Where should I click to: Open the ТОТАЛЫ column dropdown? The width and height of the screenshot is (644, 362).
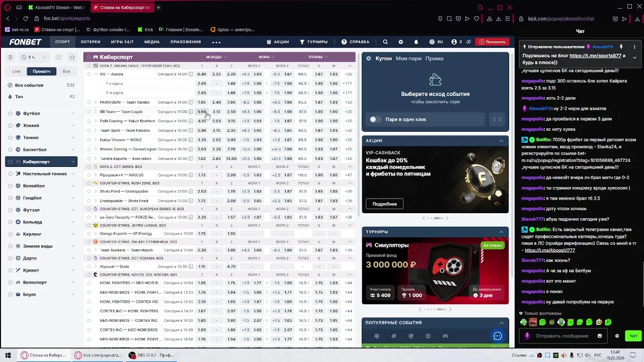tap(318, 57)
